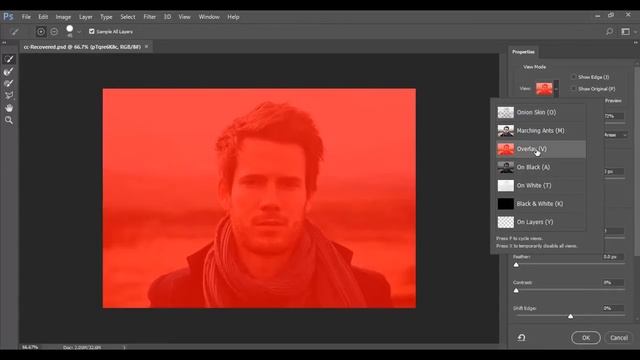This screenshot has width=640, height=360.
Task: Click the reset workspace arrow icon
Action: click(521, 338)
